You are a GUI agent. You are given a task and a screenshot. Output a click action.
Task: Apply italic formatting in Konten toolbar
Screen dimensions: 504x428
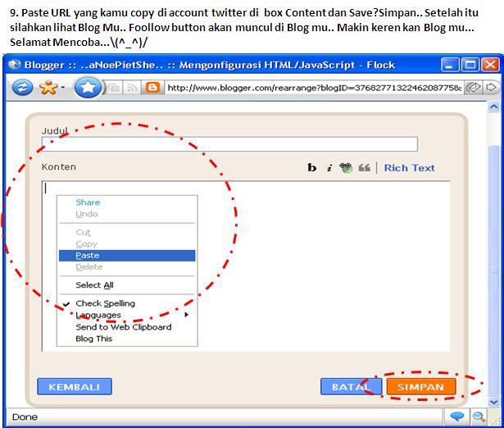point(329,168)
